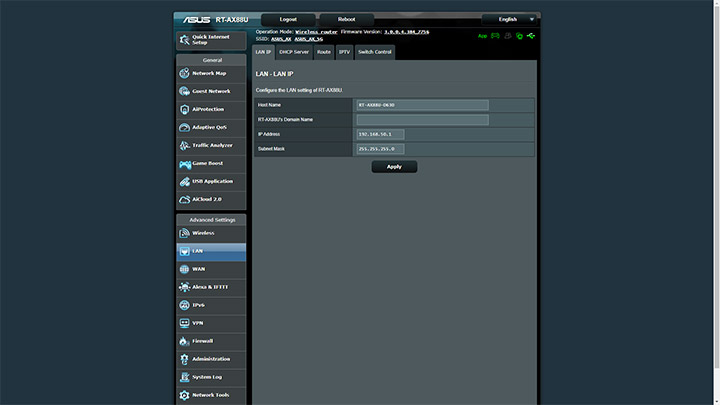
Task: Switch to the LAN IP tab
Action: click(x=264, y=52)
